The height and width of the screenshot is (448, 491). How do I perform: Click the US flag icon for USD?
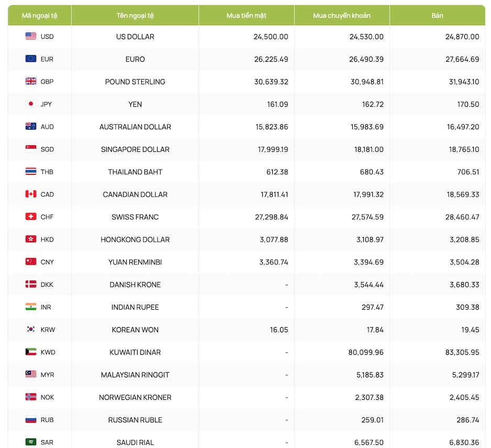tap(31, 36)
